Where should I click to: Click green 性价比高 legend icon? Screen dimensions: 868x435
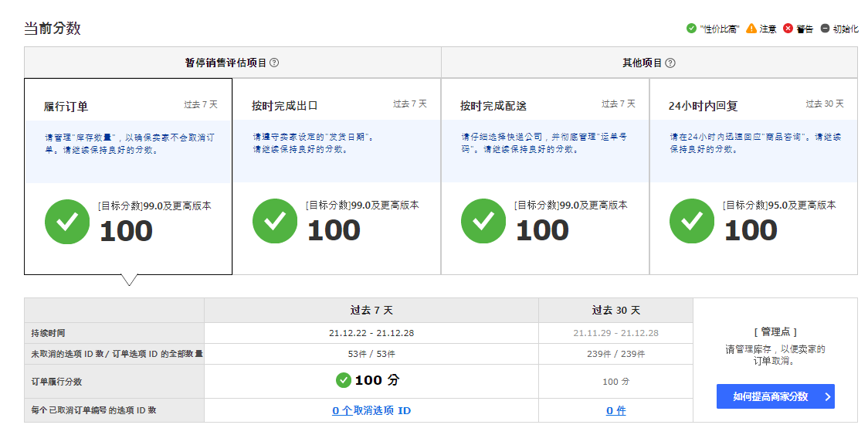click(691, 29)
